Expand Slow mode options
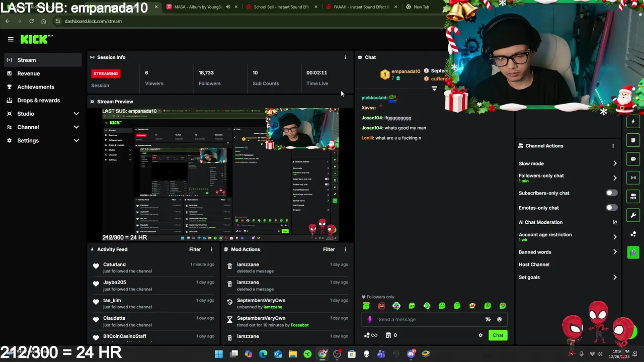The image size is (644, 362). 615,163
